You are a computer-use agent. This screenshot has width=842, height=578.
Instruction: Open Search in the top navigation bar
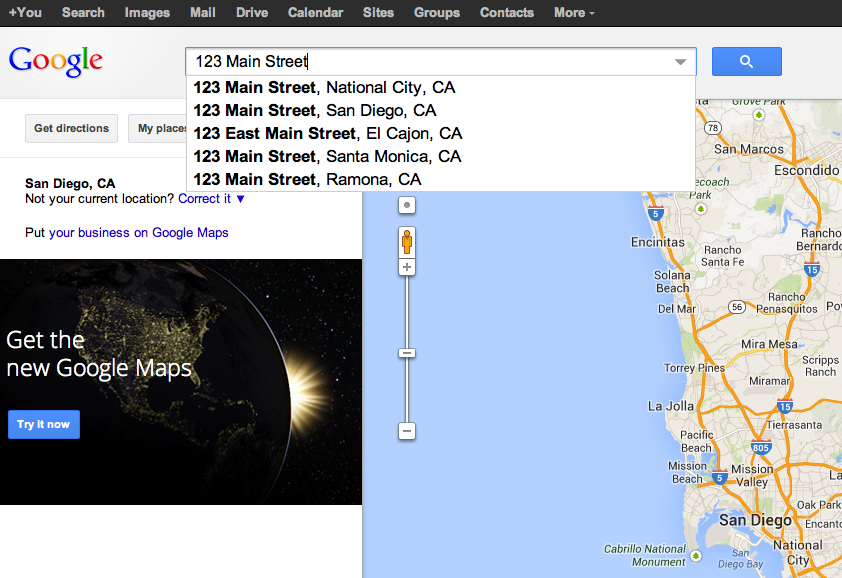[x=83, y=12]
